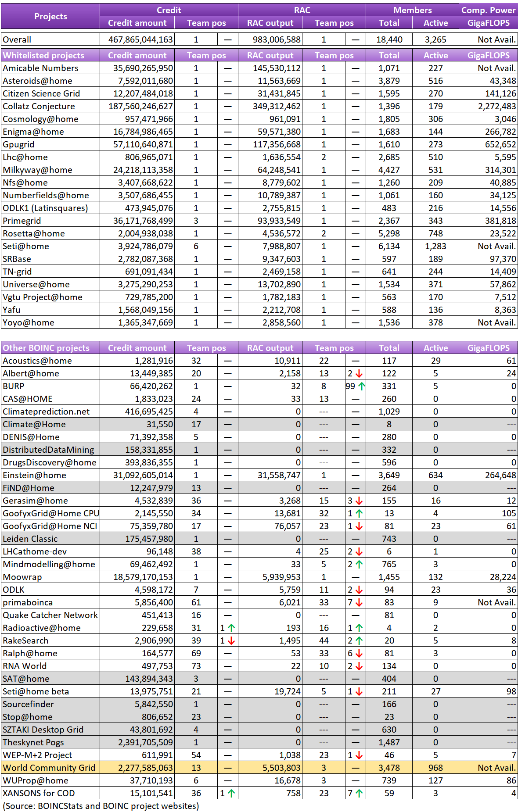The height and width of the screenshot is (812, 518).
Task: Select the 'Enigma@home' project name
Action: pos(33,132)
